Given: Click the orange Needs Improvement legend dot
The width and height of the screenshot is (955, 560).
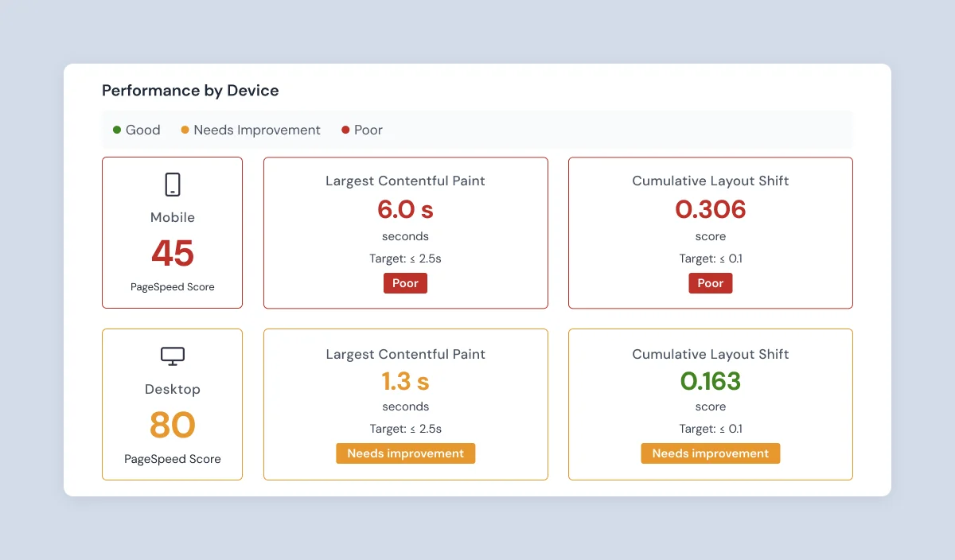Looking at the screenshot, I should pos(185,129).
